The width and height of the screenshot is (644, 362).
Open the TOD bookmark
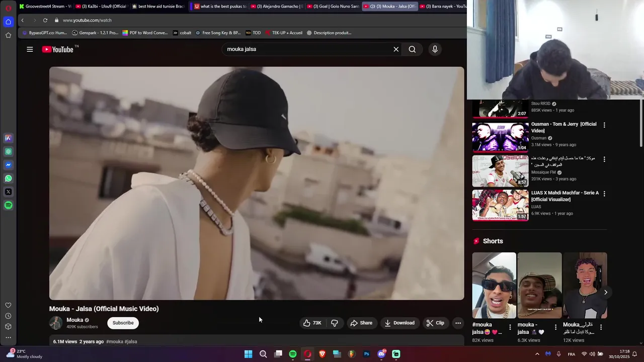pyautogui.click(x=253, y=33)
